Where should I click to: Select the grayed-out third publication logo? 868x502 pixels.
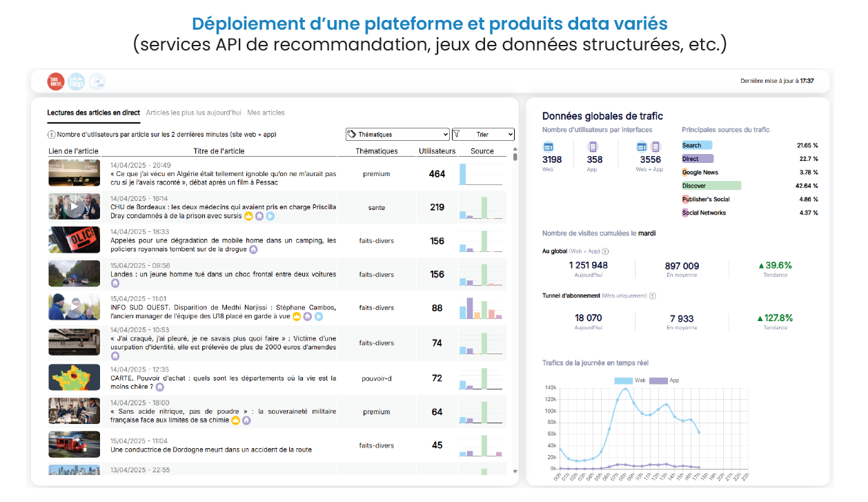97,81
